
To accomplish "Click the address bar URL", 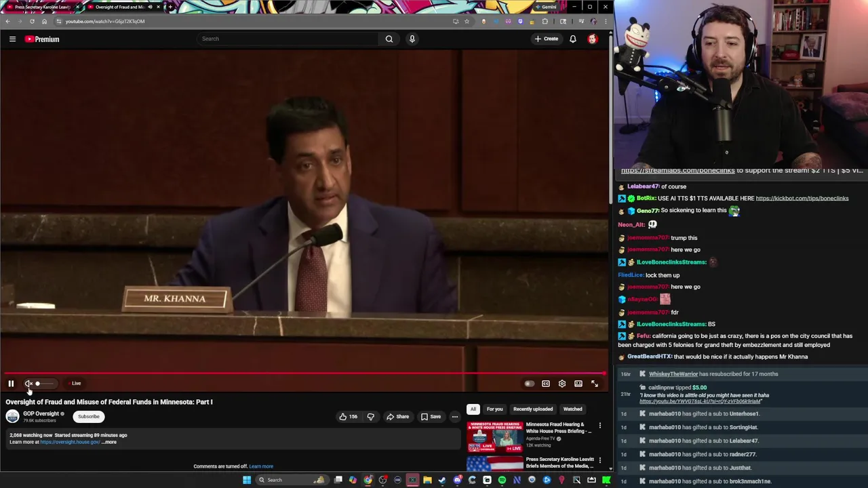I will 105,21.
